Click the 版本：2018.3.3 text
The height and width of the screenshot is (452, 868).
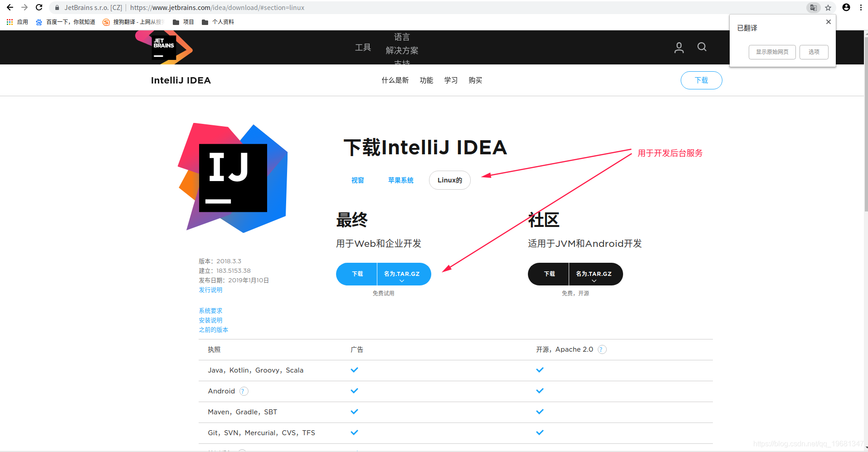pyautogui.click(x=220, y=261)
